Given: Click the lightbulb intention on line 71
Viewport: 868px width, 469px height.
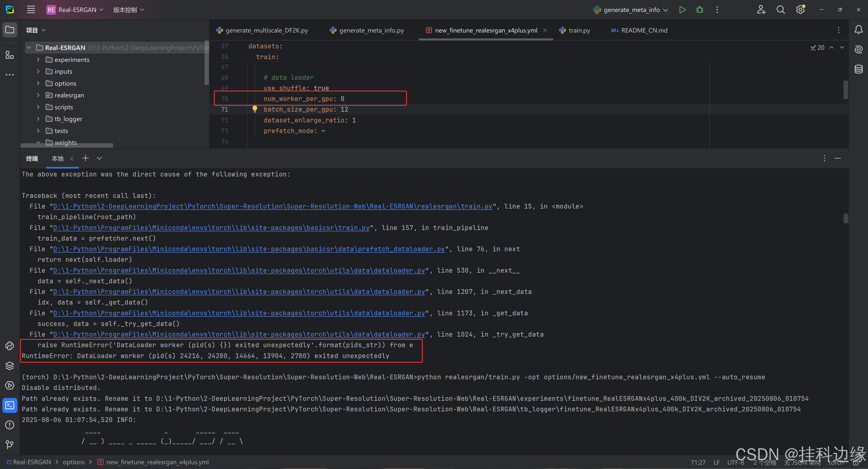Looking at the screenshot, I should [255, 109].
